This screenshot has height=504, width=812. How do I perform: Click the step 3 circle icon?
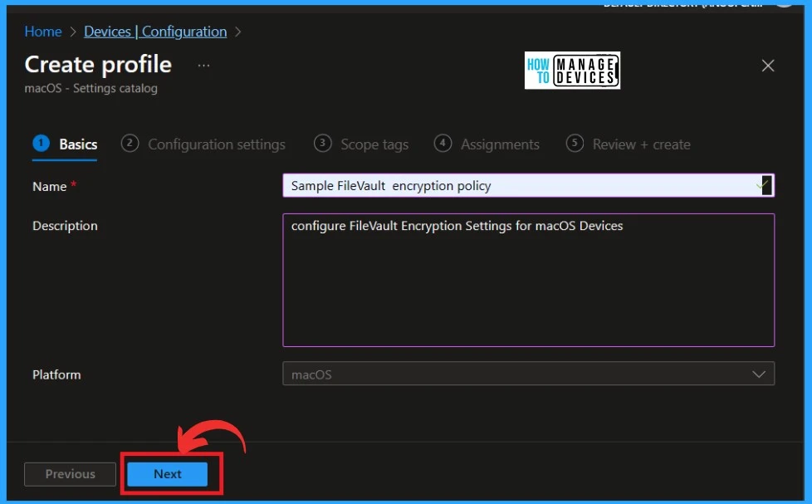pos(322,143)
